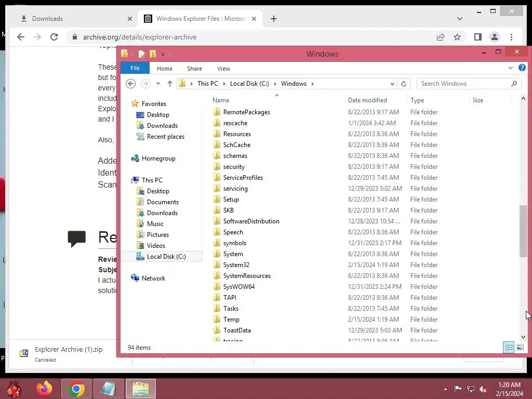Select Videos under This PC
Screen dimensions: 532x399
point(156,245)
